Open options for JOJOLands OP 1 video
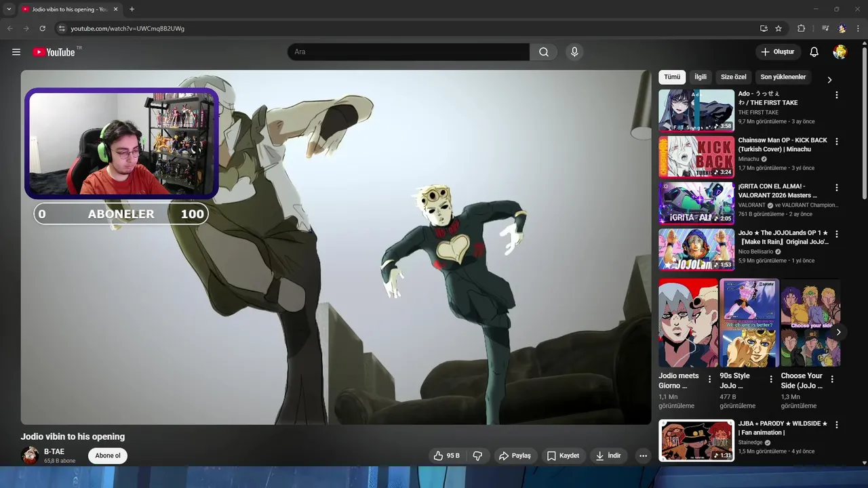The image size is (868, 488). tap(836, 234)
